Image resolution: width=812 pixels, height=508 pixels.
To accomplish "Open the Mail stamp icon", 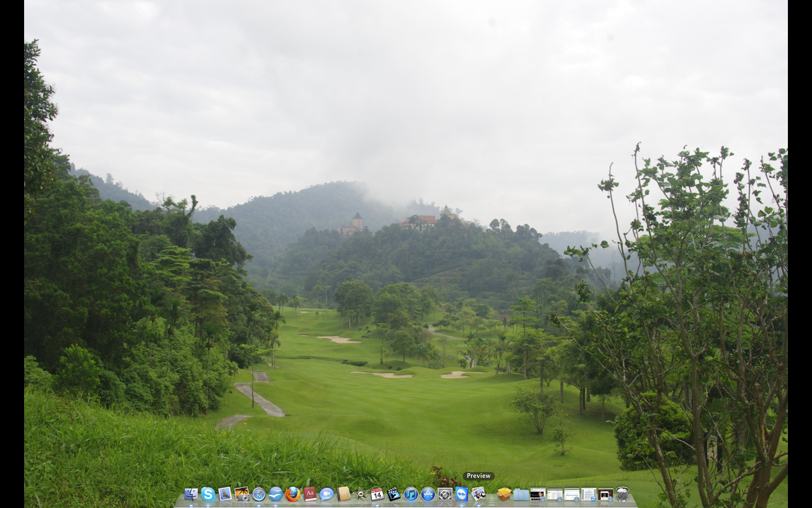I will (x=225, y=494).
